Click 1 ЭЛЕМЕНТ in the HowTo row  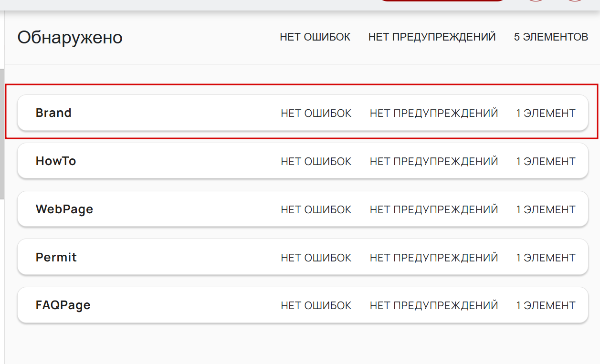(546, 162)
